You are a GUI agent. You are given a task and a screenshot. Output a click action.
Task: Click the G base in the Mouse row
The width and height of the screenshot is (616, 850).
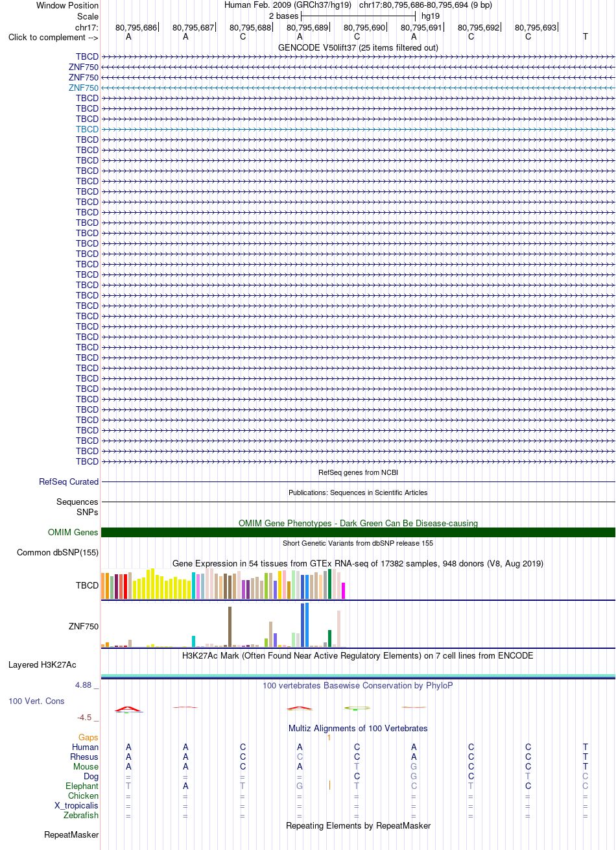coord(414,767)
